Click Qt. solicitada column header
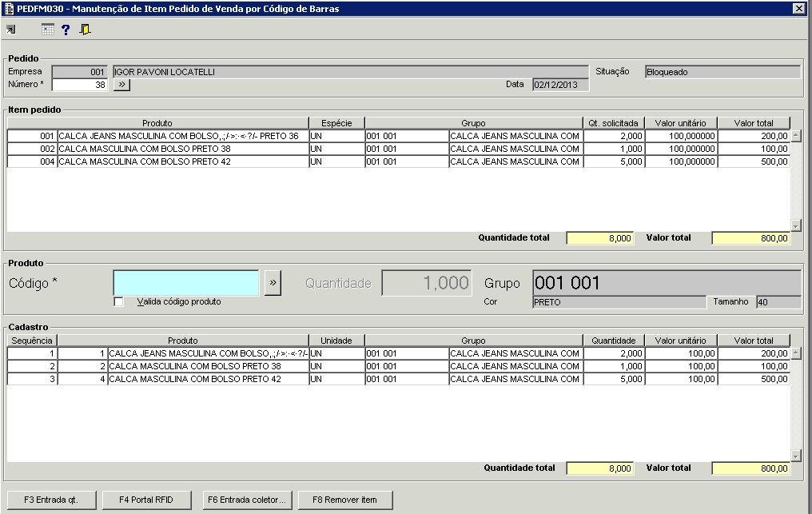812x514 pixels. pos(614,123)
